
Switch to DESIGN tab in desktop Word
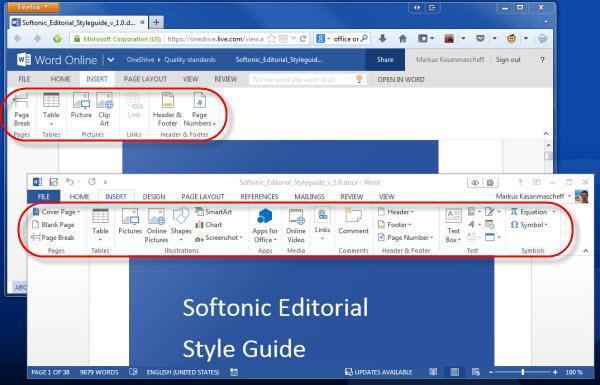(154, 197)
